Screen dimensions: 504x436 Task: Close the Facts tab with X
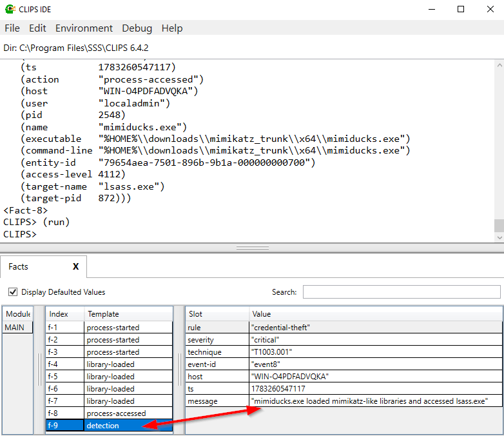[x=75, y=266]
